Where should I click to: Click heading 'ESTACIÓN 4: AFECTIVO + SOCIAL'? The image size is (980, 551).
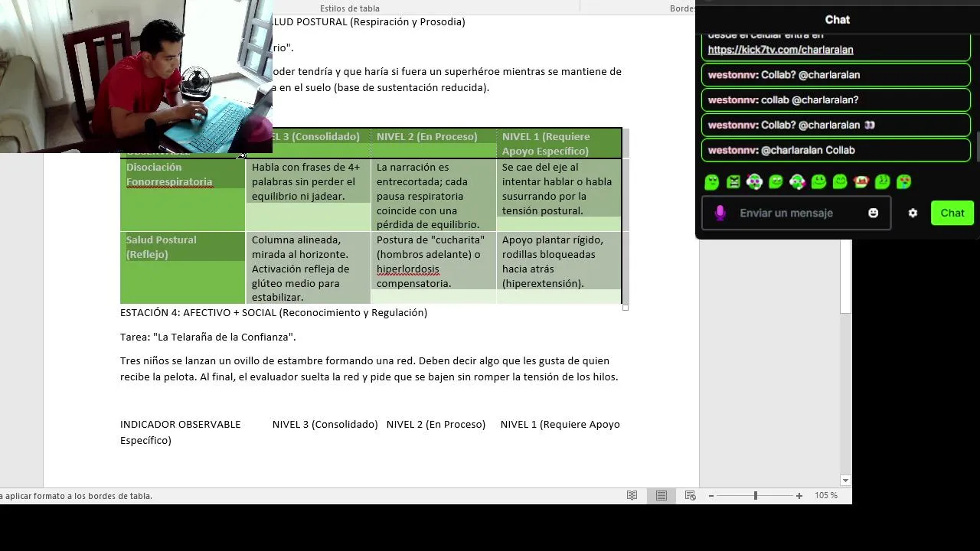[273, 312]
